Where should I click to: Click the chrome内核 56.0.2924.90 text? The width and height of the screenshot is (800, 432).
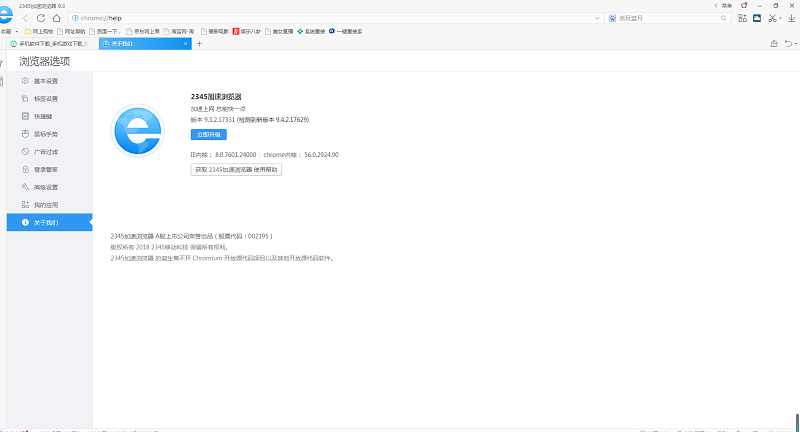(301, 155)
